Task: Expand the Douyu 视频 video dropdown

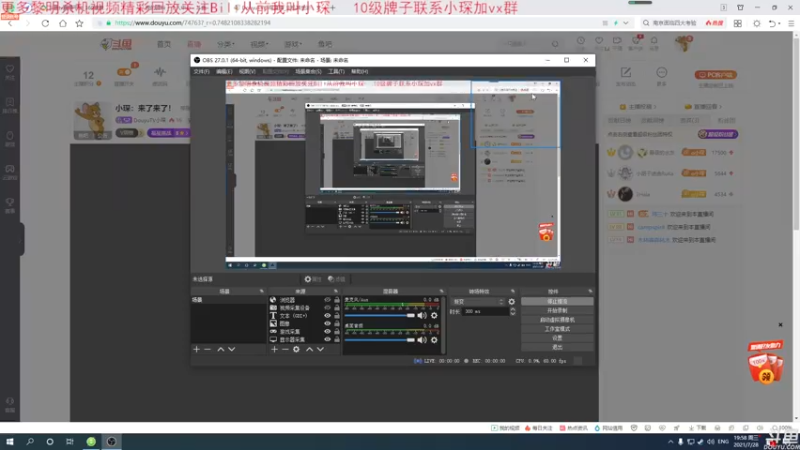Action: coord(259,44)
